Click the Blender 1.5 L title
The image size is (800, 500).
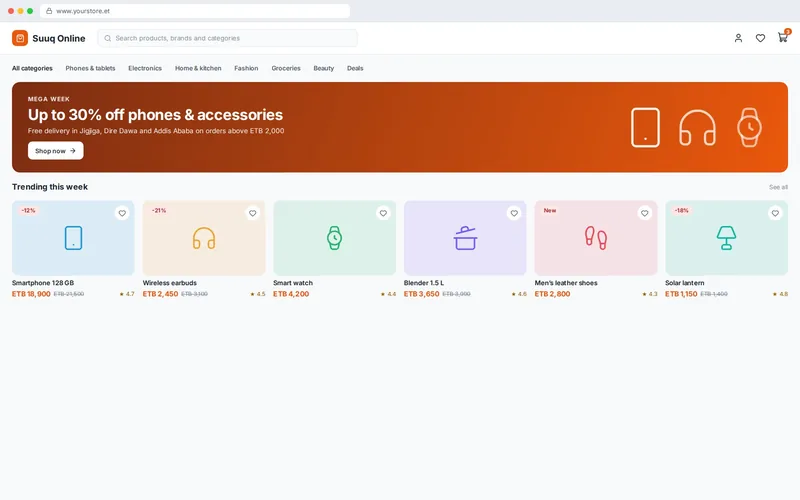(x=424, y=283)
